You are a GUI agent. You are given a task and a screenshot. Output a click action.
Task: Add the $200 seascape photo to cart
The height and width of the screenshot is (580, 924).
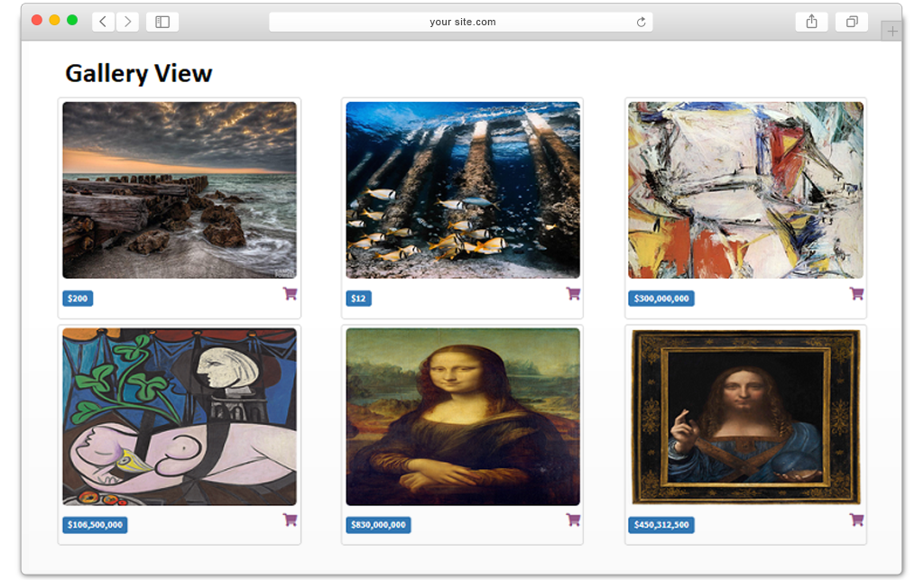[x=290, y=293]
